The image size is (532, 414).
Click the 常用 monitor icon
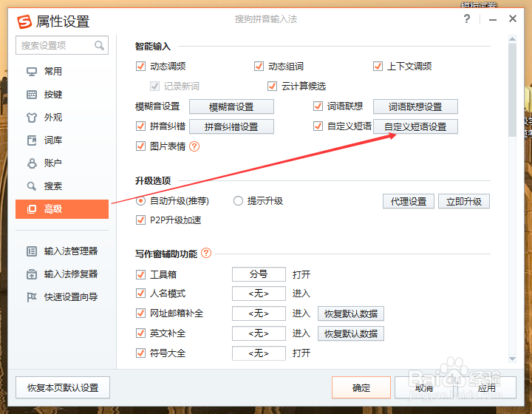(32, 72)
